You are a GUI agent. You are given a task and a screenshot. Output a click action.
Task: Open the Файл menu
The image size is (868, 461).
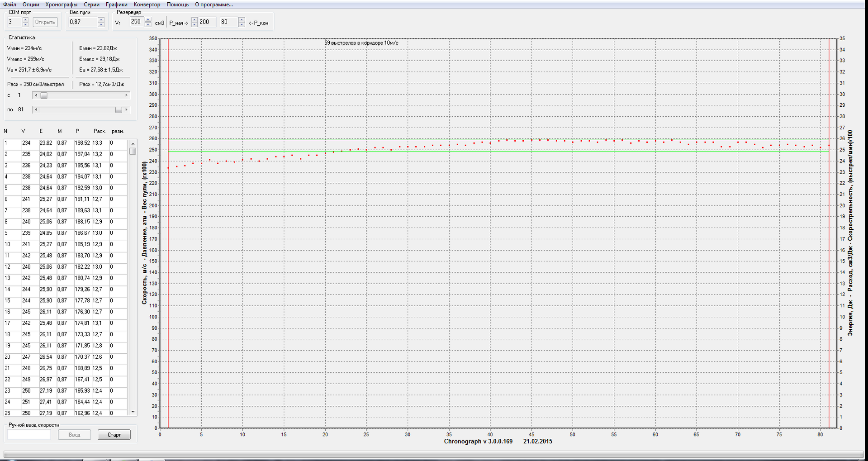coord(9,5)
